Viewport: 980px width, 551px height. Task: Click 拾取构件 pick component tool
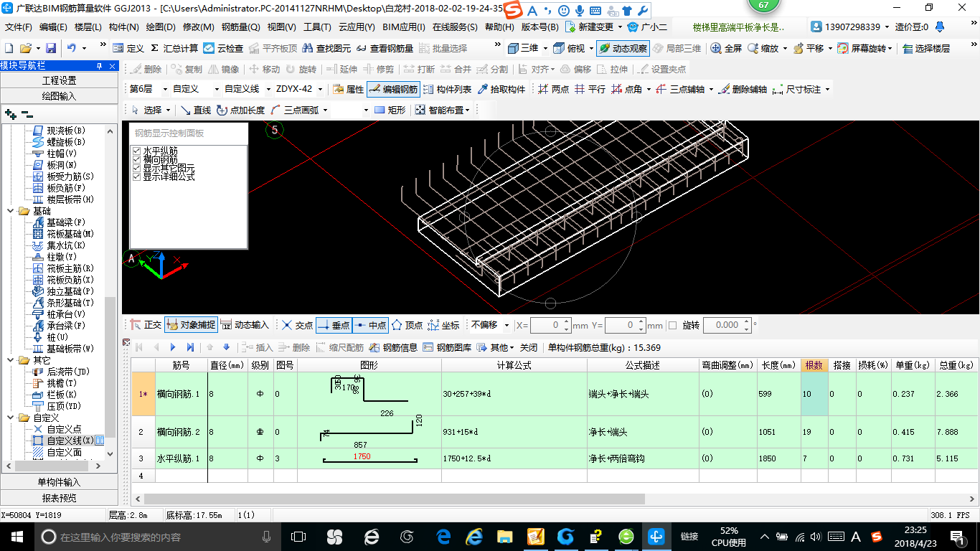501,89
